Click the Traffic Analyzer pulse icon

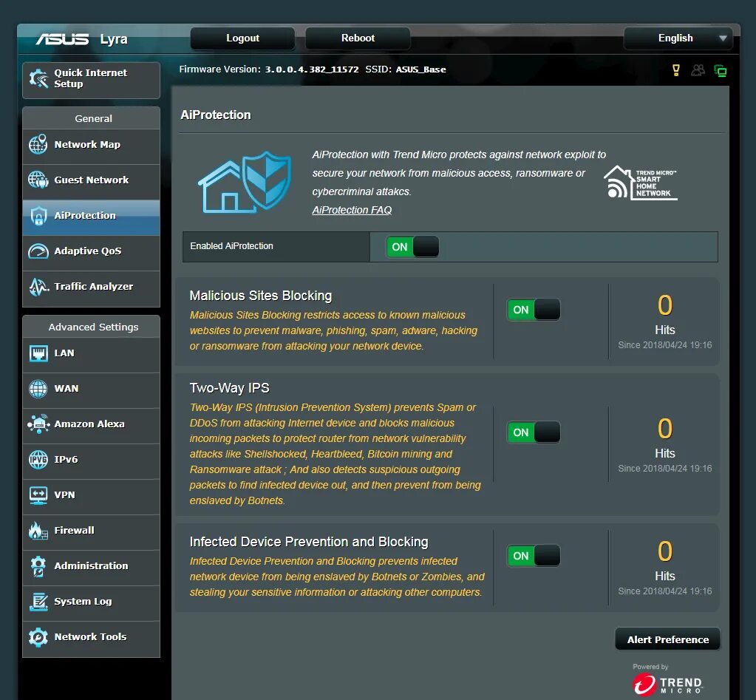point(38,286)
